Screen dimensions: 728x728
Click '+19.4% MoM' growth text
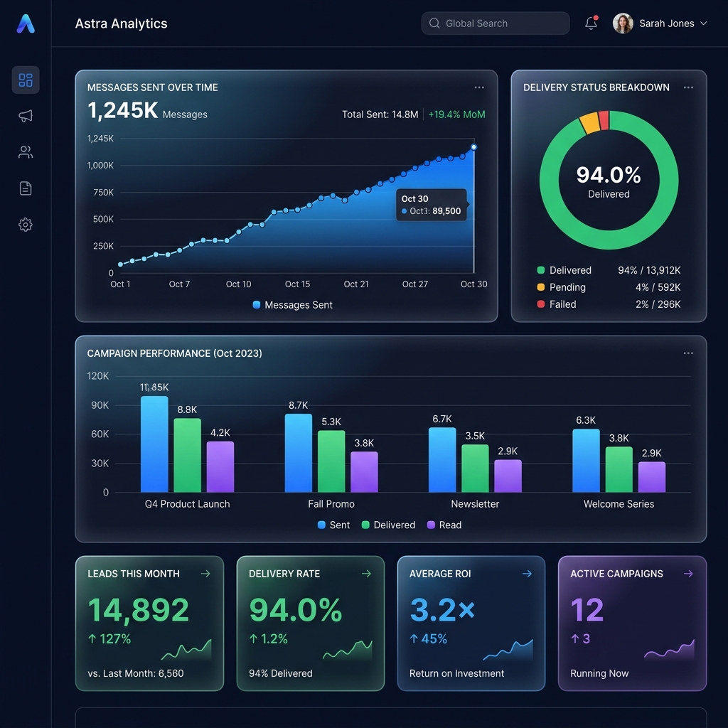coord(456,114)
